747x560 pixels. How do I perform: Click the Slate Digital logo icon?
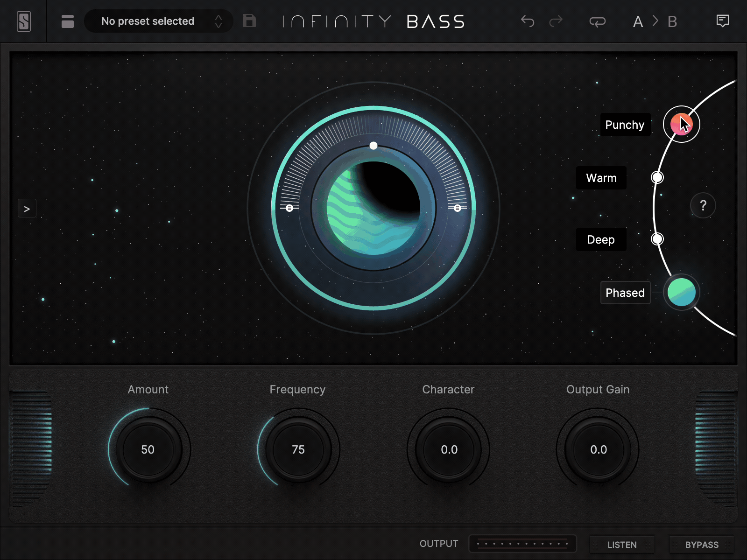point(24,21)
